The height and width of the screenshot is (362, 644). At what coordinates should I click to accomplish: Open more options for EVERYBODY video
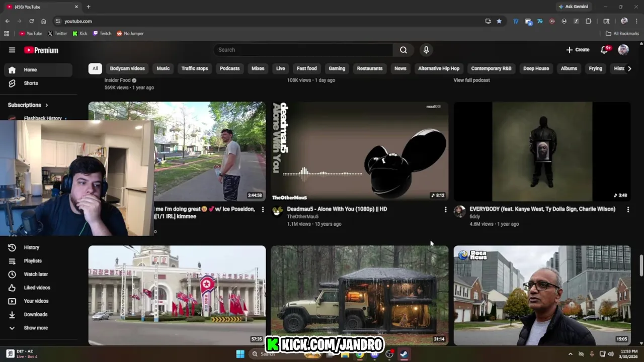(628, 210)
